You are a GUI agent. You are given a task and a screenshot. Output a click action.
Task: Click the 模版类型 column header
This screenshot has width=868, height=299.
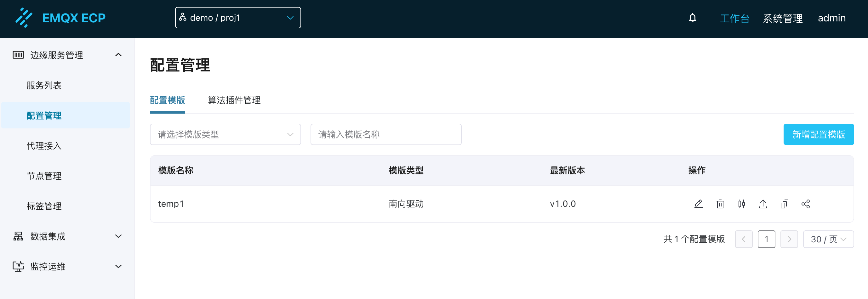click(x=406, y=170)
